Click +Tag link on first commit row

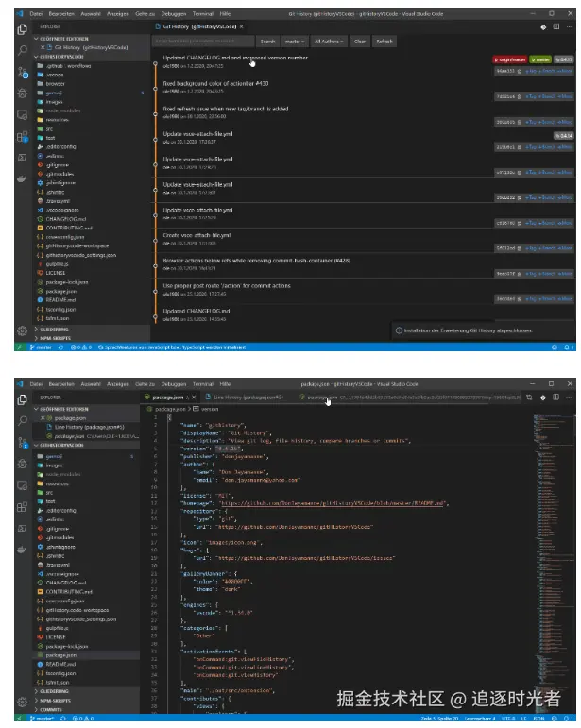tap(531, 71)
